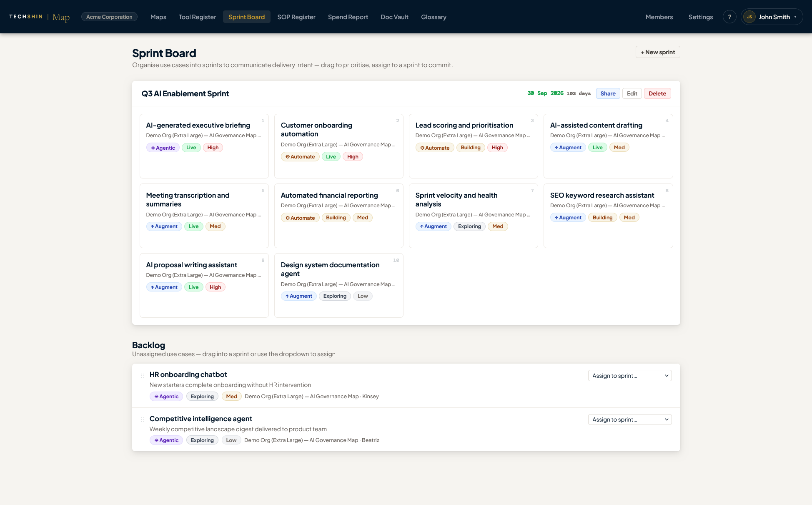The height and width of the screenshot is (505, 812).
Task: Click Exploring status on Competitive intelligence agent
Action: tap(202, 440)
